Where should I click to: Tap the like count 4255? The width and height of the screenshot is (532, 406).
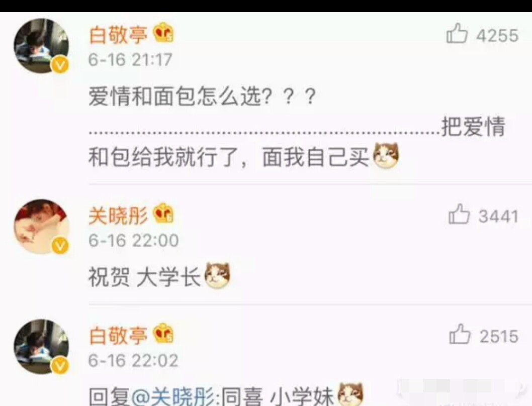(497, 36)
